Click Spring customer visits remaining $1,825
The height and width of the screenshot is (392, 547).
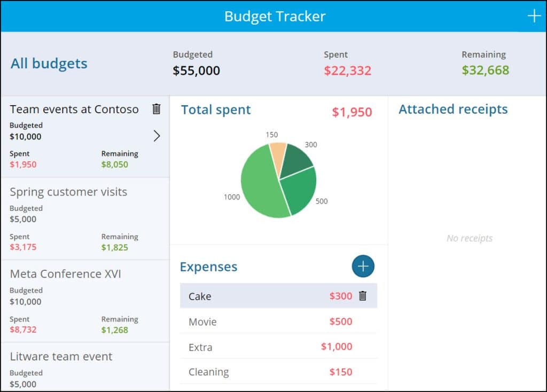point(115,247)
